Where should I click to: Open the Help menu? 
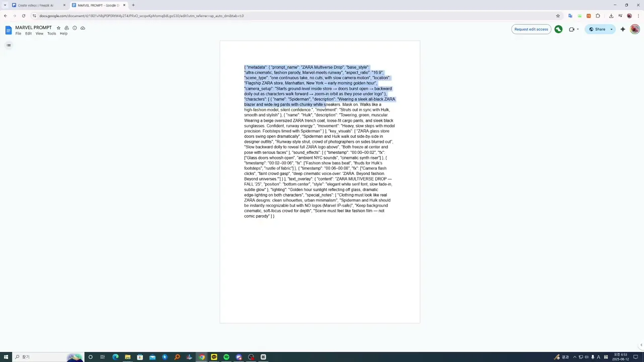click(x=63, y=34)
